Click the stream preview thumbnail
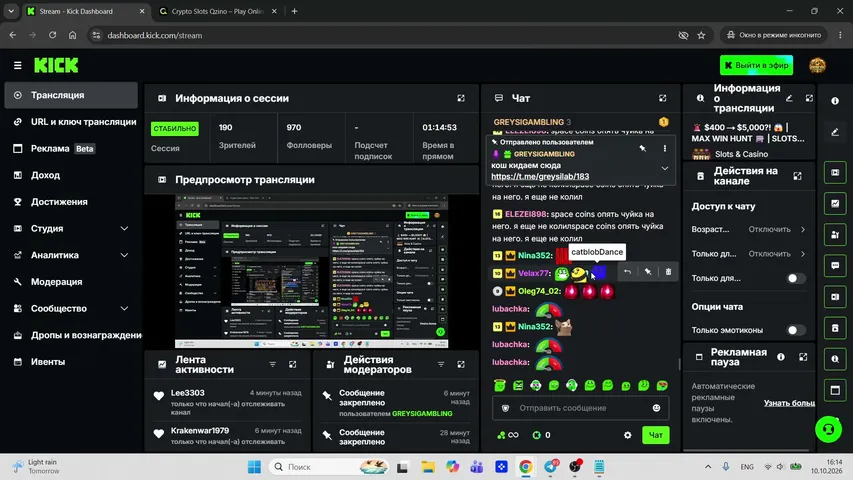Image resolution: width=853 pixels, height=480 pixels. (x=311, y=271)
